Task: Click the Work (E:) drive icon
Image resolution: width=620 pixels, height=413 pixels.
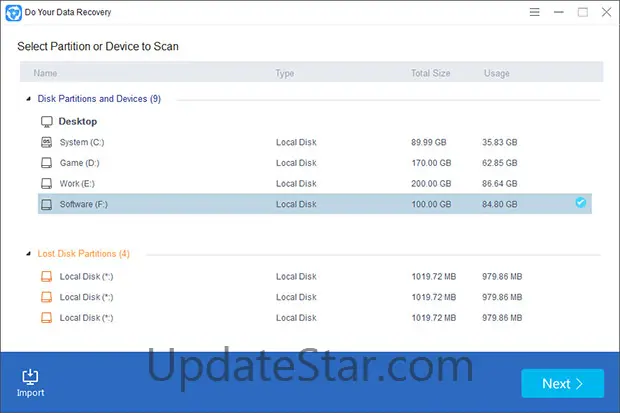Action: [47, 183]
